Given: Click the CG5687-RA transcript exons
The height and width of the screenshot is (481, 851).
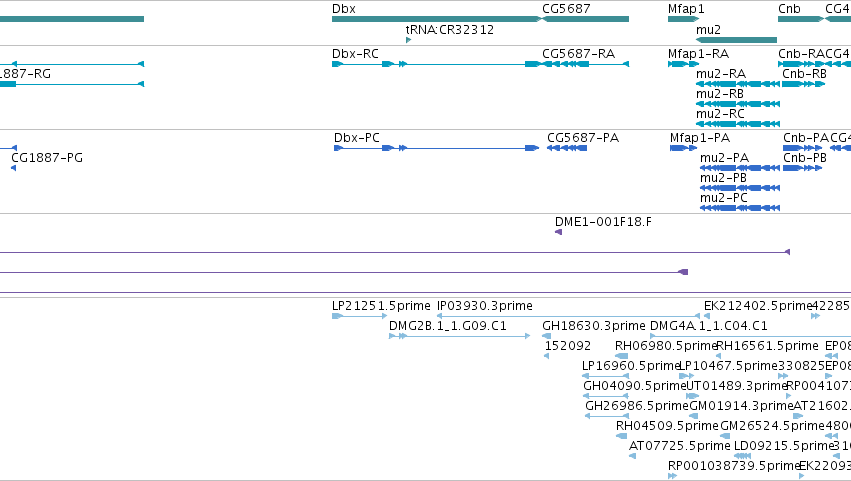Looking at the screenshot, I should pyautogui.click(x=586, y=64).
